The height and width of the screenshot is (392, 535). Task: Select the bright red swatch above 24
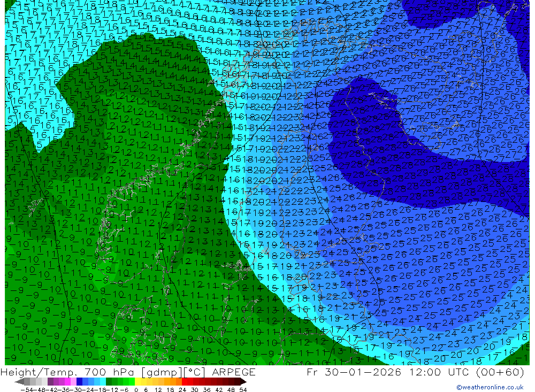(x=185, y=381)
